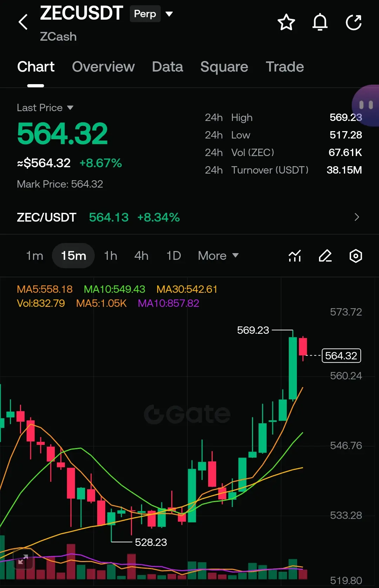Go back using the back arrow
This screenshot has height=588, width=379.
click(x=23, y=22)
